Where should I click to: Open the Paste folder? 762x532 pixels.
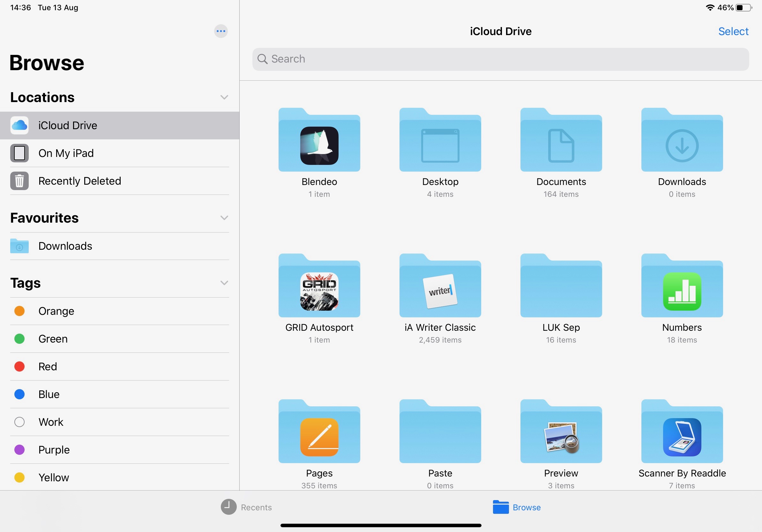440,431
